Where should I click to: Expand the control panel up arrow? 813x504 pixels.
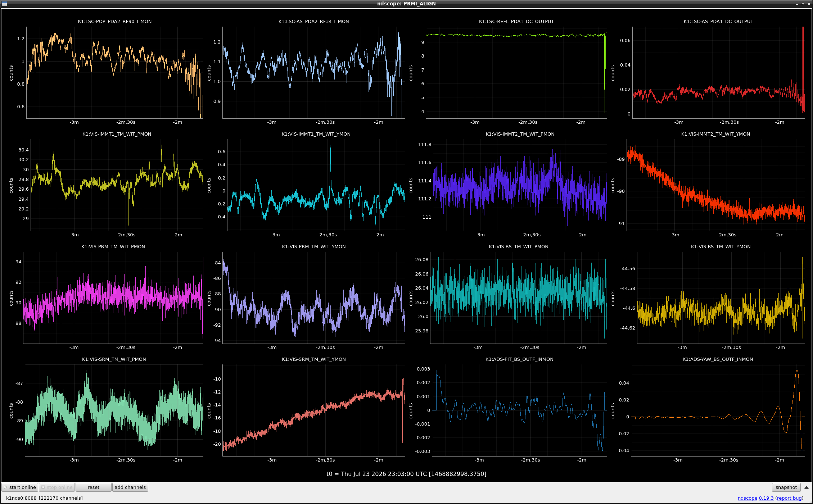[807, 487]
